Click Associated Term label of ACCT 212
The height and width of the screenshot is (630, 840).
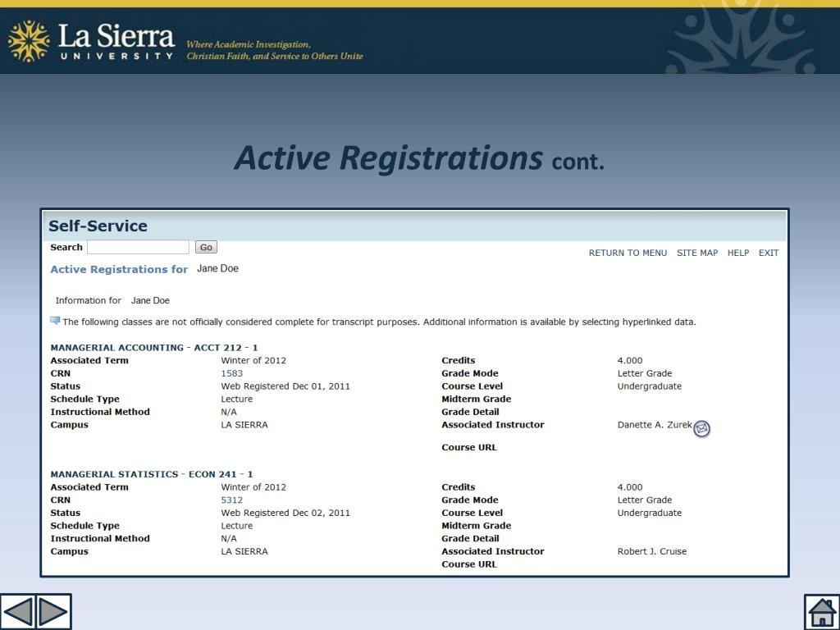pyautogui.click(x=89, y=361)
